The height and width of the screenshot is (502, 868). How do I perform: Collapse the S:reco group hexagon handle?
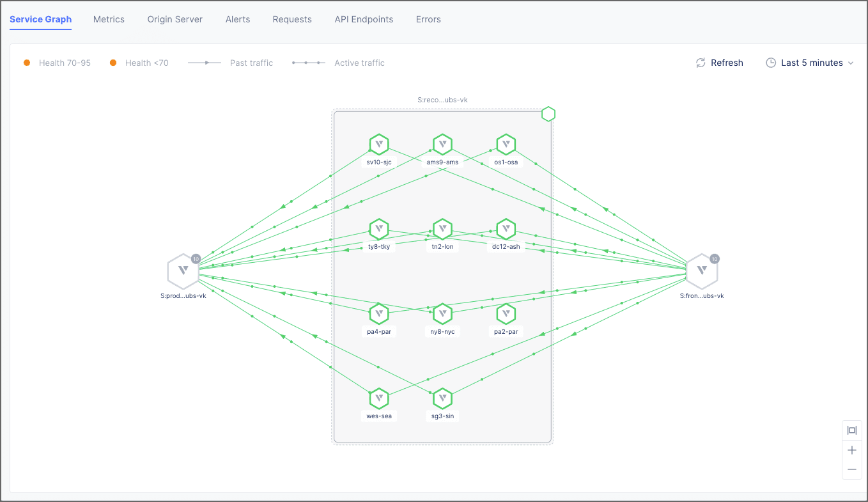point(548,114)
